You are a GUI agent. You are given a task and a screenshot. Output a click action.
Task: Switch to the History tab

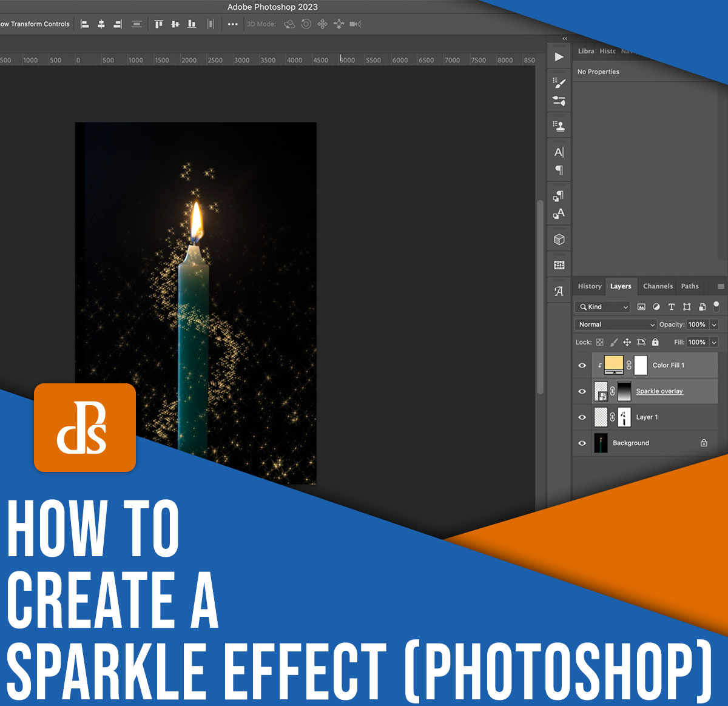coord(590,286)
